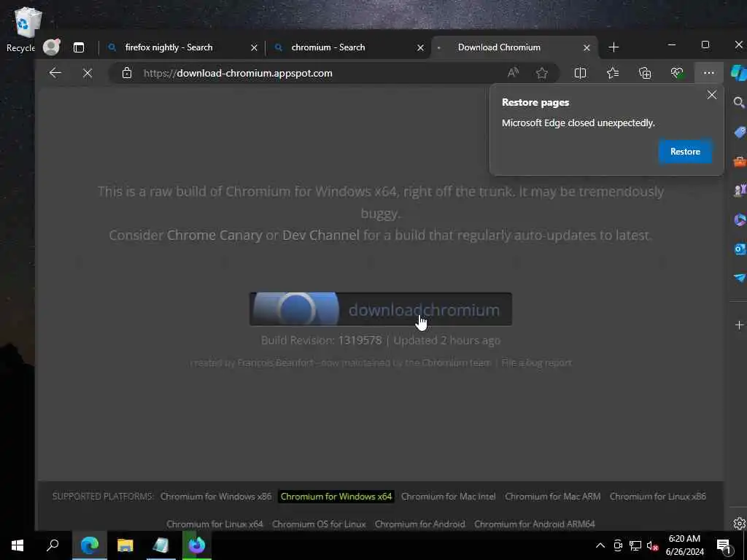Image resolution: width=747 pixels, height=560 pixels.
Task: Select the Download Chromium tab
Action: [x=499, y=47]
